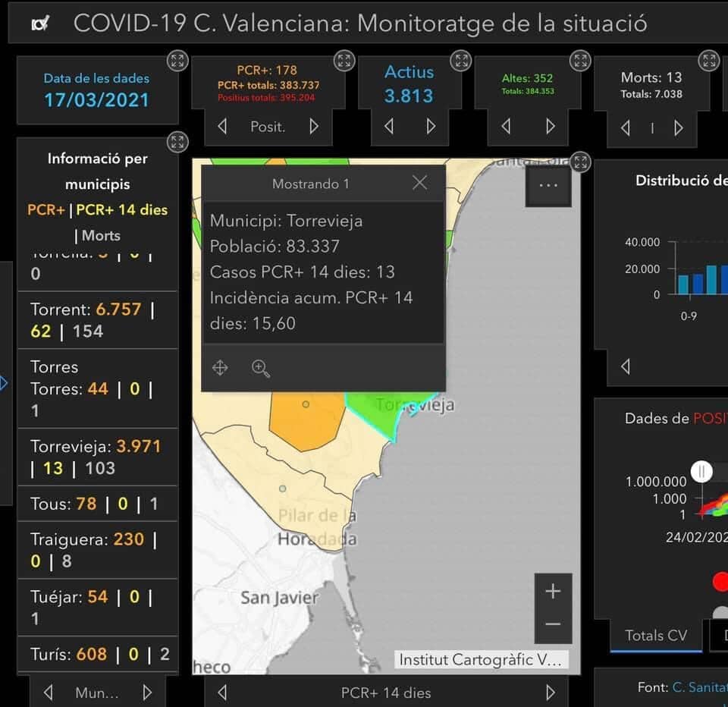Screen dimensions: 728x707
Task: Open the map's three-dots options menu
Action: point(548,186)
